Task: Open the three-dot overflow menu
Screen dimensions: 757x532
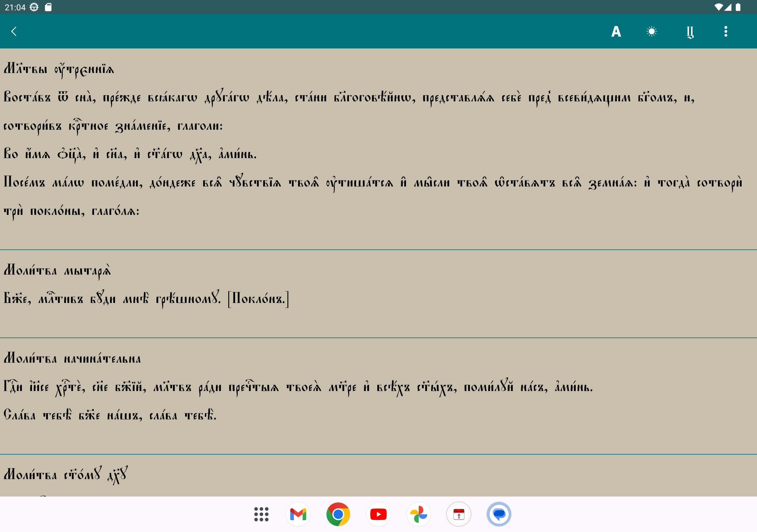Action: click(x=725, y=32)
